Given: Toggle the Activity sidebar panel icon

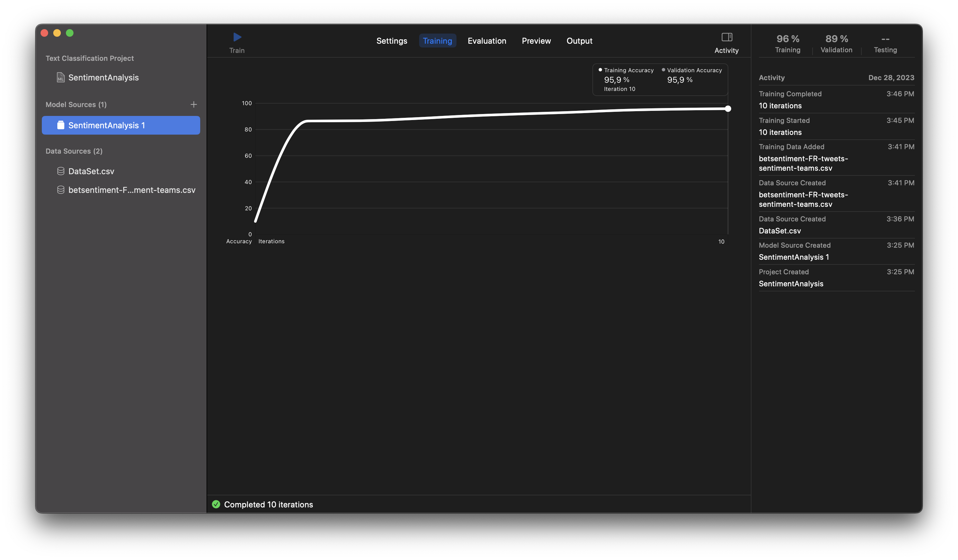Looking at the screenshot, I should pos(726,37).
